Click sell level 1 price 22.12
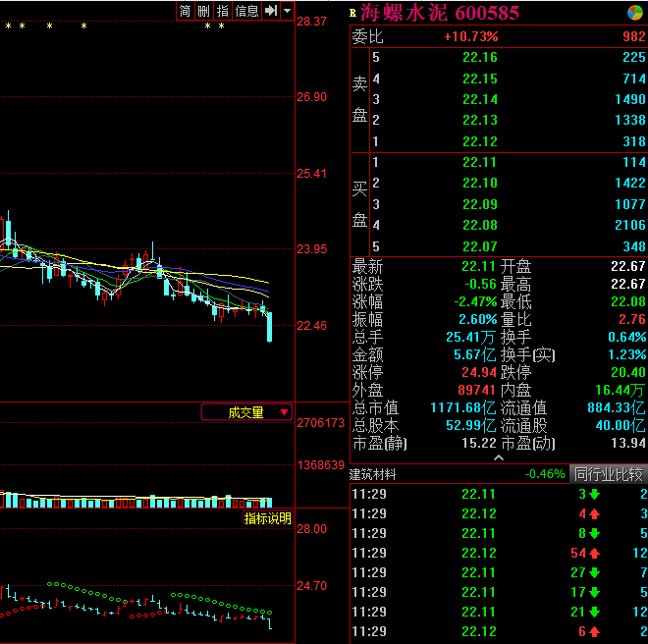648x644 pixels. tap(480, 141)
